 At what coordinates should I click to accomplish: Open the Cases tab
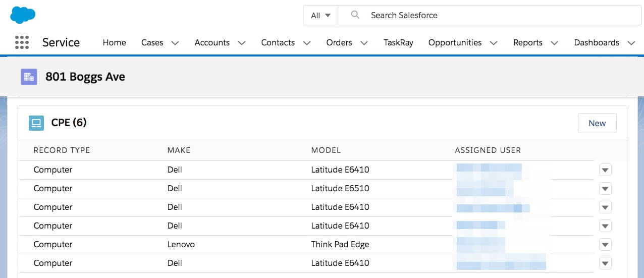click(x=152, y=42)
